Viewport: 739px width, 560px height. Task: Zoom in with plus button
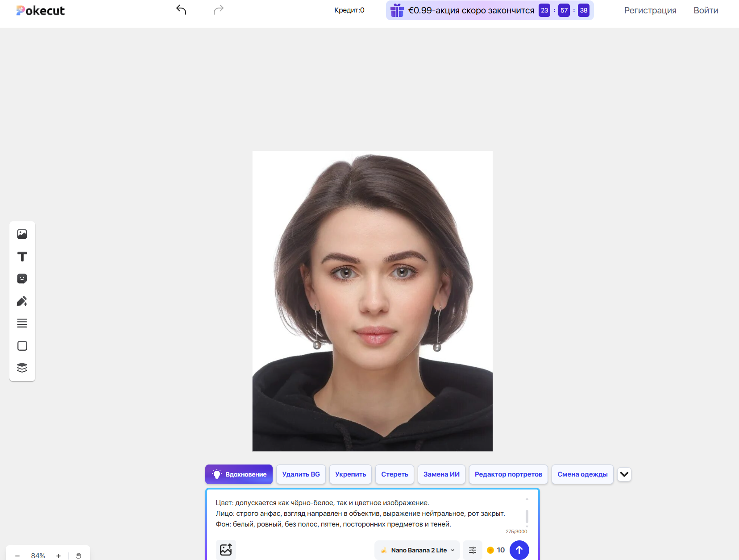pos(58,556)
